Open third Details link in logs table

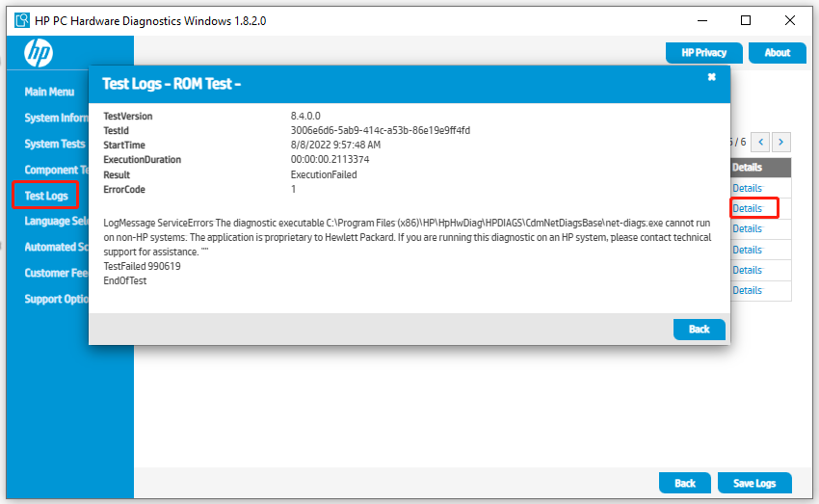[747, 228]
